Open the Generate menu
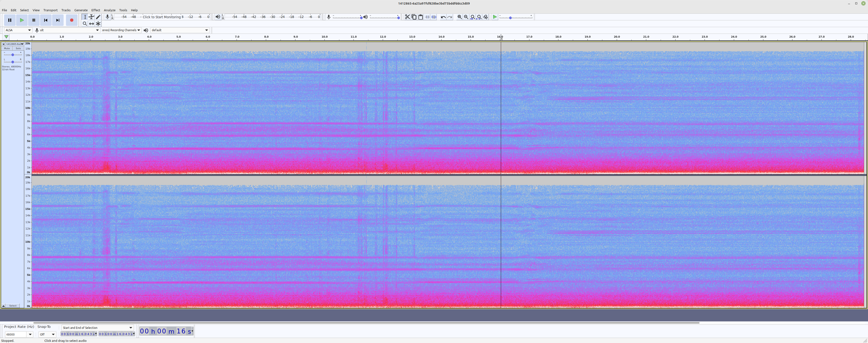Viewport: 868px width, 343px height. (81, 10)
